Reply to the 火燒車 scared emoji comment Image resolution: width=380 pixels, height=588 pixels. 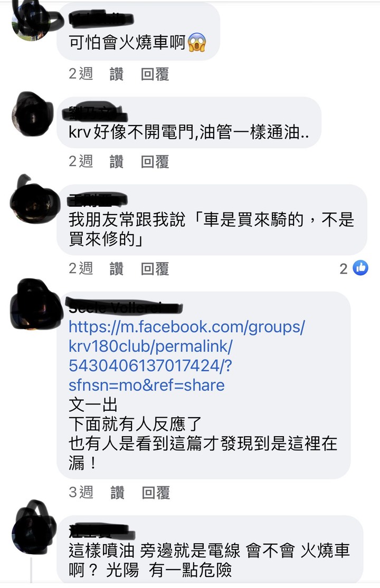click(x=155, y=74)
